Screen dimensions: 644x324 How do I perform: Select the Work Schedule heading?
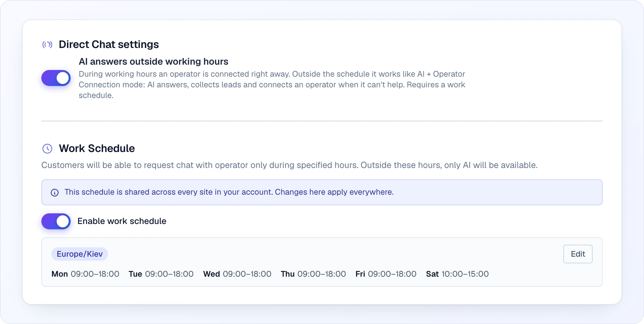pos(97,149)
